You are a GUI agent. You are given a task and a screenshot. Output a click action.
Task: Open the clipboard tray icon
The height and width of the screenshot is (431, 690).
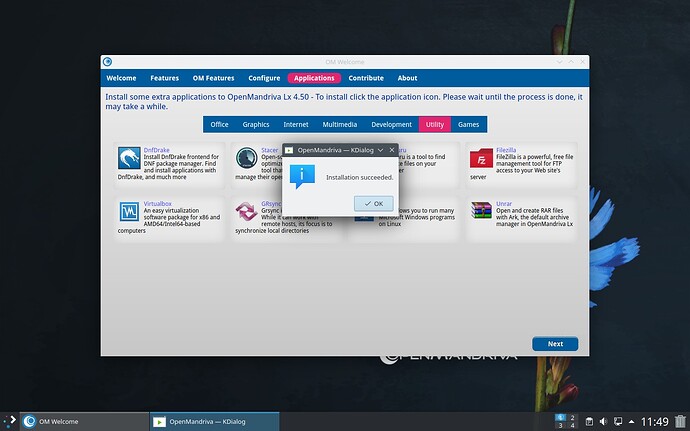click(589, 422)
